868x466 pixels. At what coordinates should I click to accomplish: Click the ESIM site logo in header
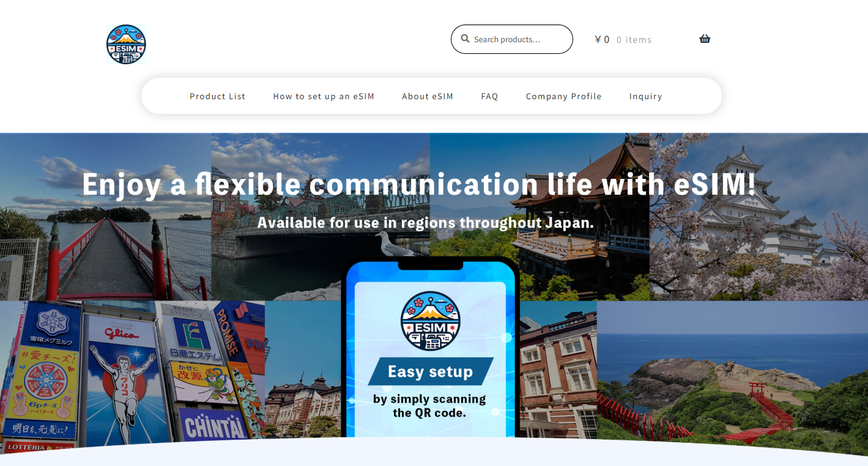coord(126,45)
